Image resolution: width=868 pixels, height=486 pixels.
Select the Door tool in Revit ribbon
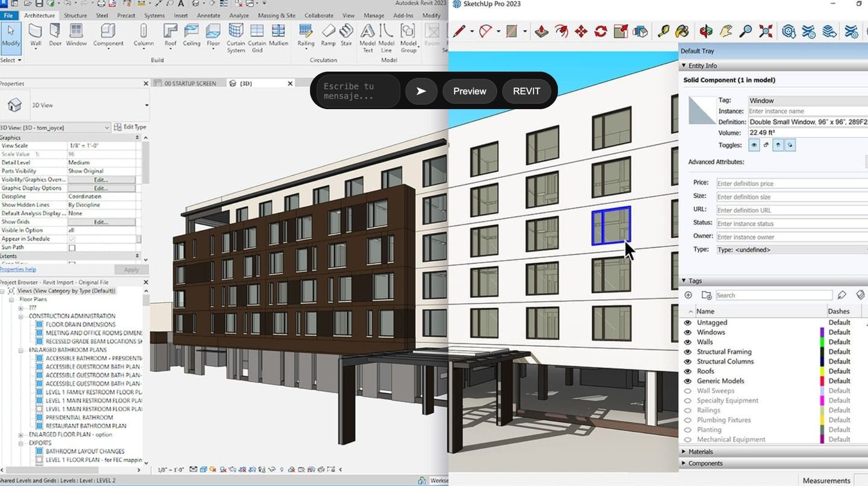[55, 34]
